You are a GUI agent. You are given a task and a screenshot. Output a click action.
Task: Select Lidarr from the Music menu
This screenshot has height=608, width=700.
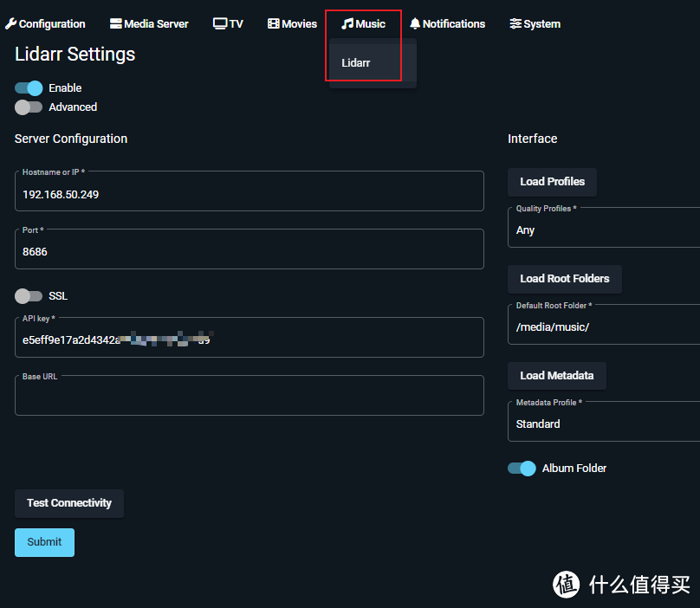click(356, 63)
